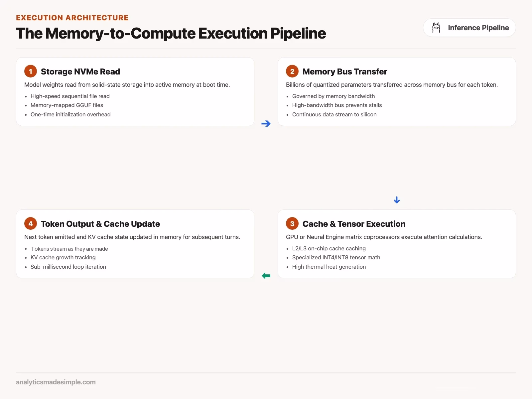Viewport: 532px width, 399px height.
Task: Select 'Sub-millisecond loop iteration' bullet
Action: (x=68, y=267)
